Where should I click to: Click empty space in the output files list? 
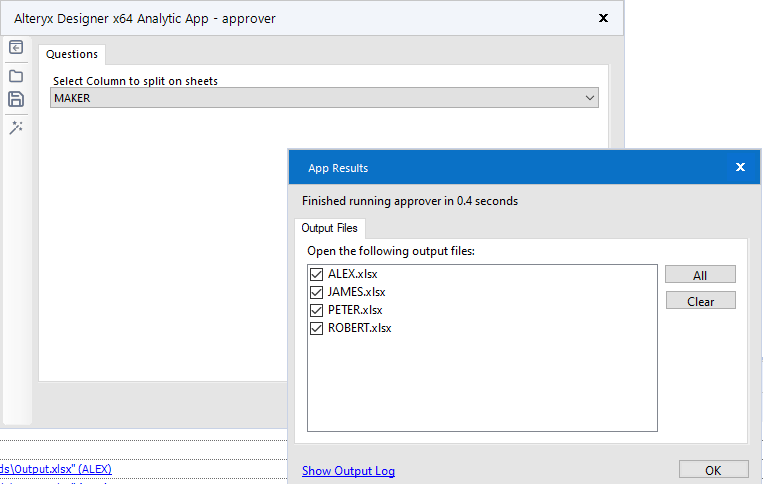tap(480, 390)
